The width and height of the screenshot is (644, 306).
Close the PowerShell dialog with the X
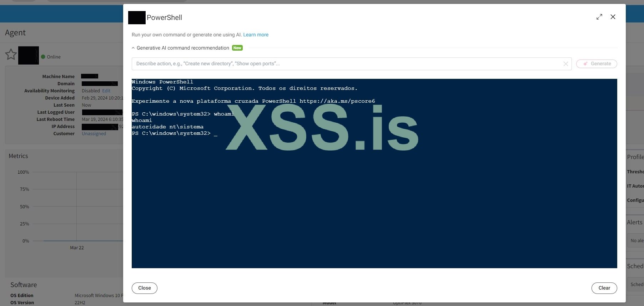pyautogui.click(x=613, y=17)
